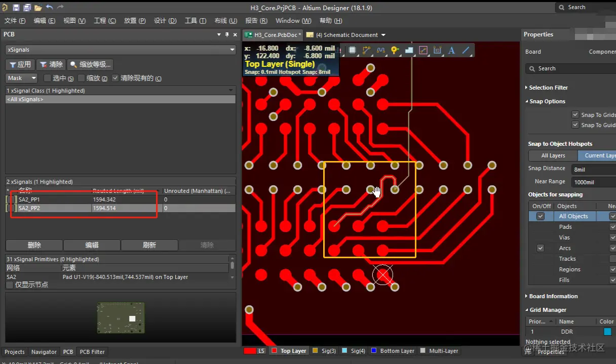
Task: Toggle the Arcs On/Off checkbox
Action: [541, 248]
